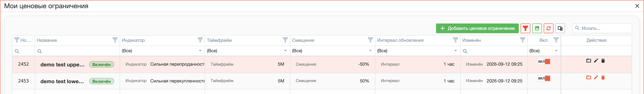Click the red filter icon in toolbar
The image size is (644, 94).
click(x=525, y=28)
